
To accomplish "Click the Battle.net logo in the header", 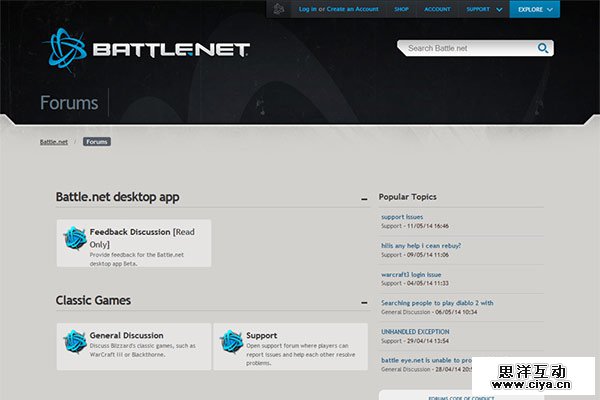I will click(147, 49).
